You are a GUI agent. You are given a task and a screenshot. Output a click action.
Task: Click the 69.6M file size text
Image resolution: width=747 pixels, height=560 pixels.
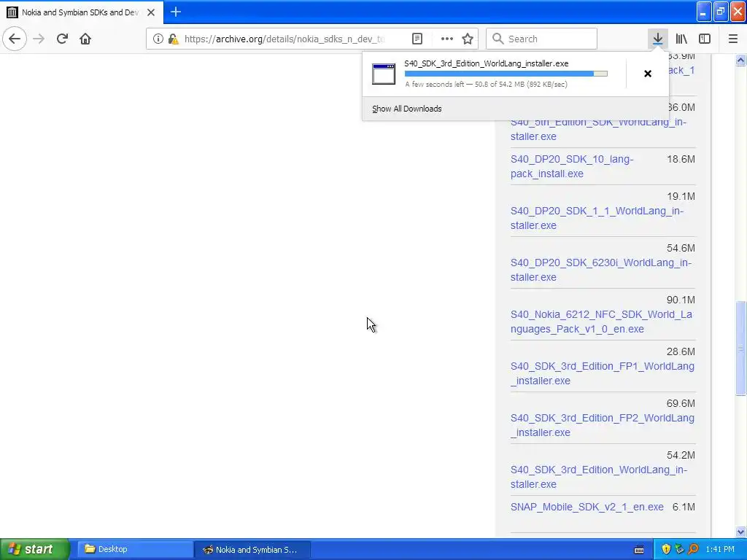click(681, 403)
